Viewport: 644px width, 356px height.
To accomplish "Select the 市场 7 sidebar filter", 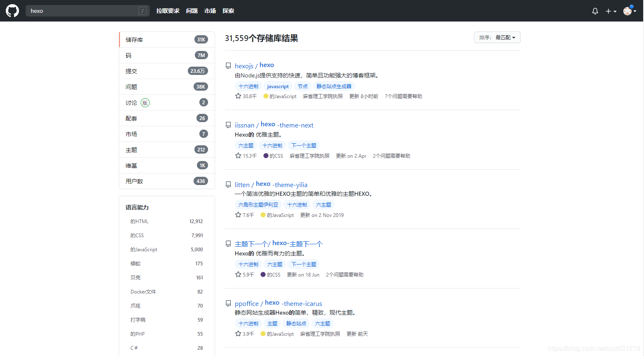I will (167, 134).
